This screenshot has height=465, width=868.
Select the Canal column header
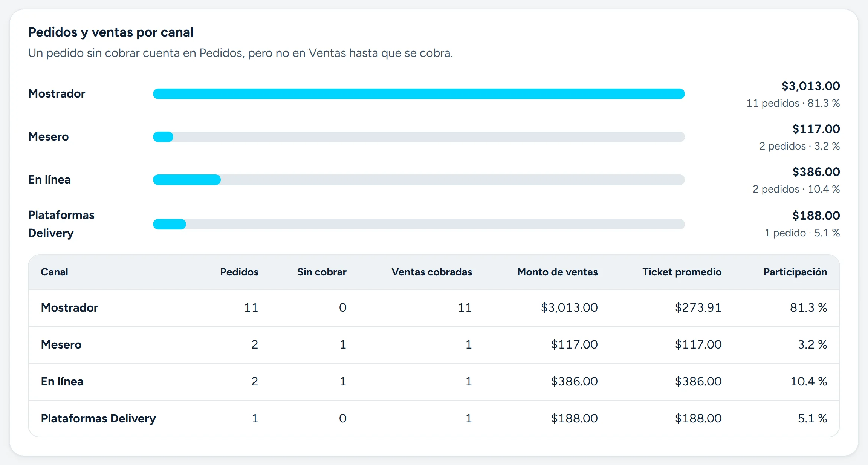point(54,272)
